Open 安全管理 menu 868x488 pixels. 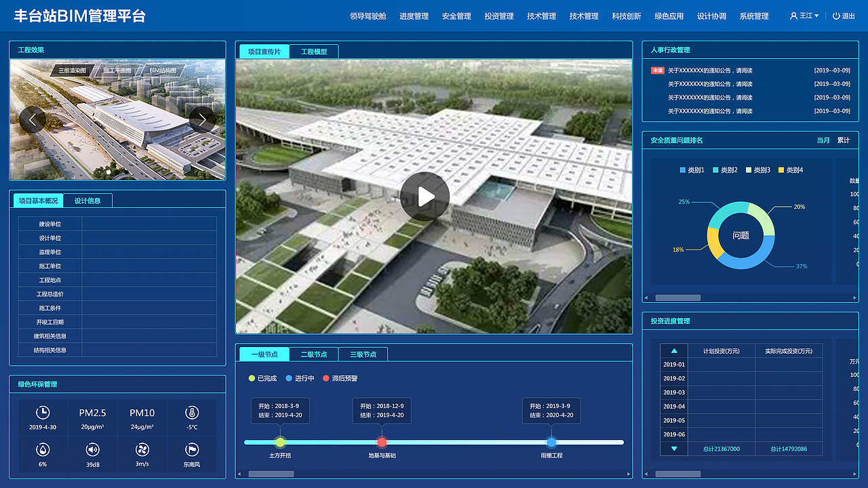pos(456,16)
